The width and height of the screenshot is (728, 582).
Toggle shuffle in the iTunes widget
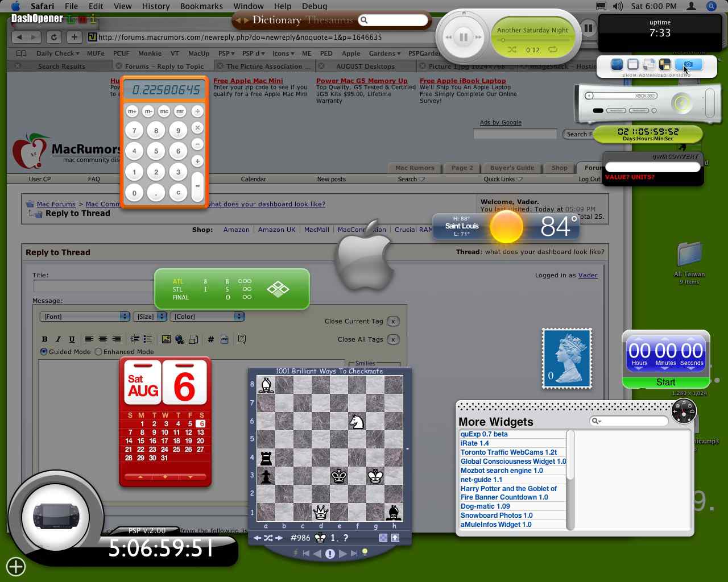click(512, 50)
